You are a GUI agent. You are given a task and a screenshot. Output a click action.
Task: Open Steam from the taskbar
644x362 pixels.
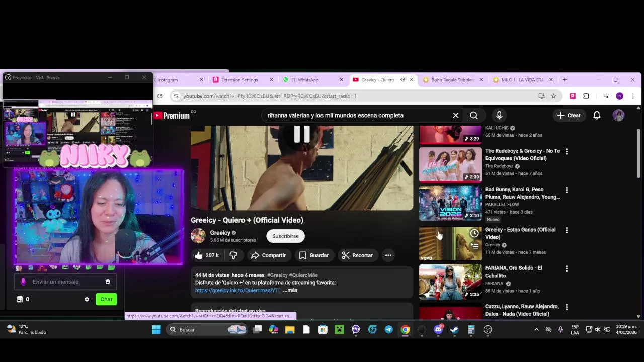(454, 330)
